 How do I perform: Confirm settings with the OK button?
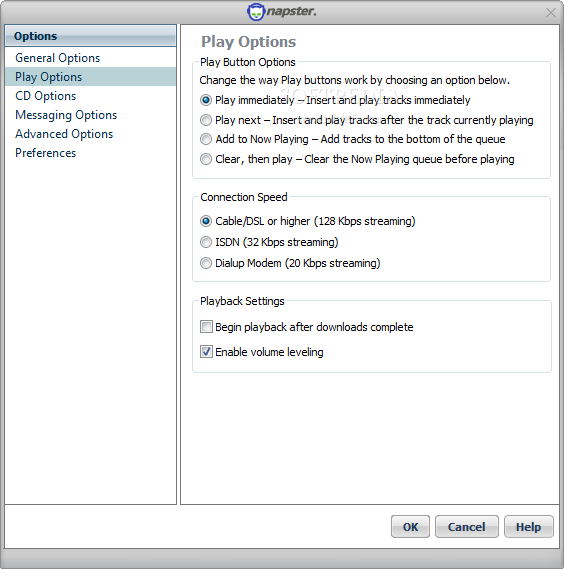[410, 527]
